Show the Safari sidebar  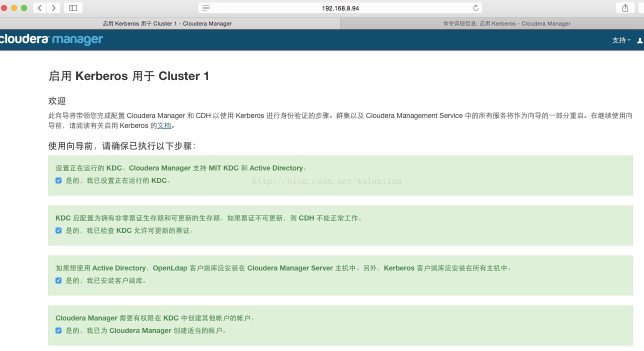pyautogui.click(x=73, y=8)
